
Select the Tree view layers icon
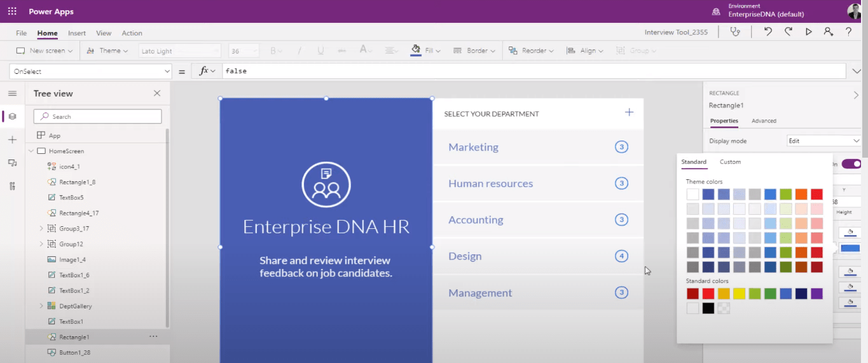[x=12, y=116]
